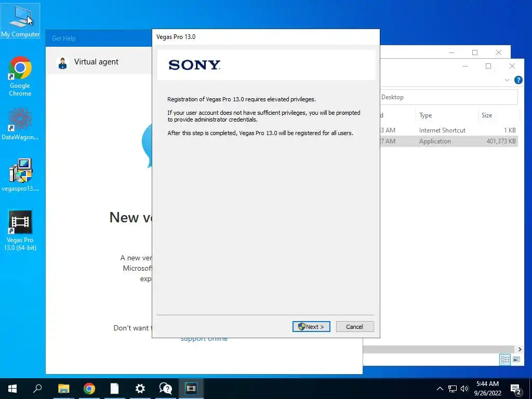Show hidden system tray icons
Screen dimensions: 532x399
[440, 389]
